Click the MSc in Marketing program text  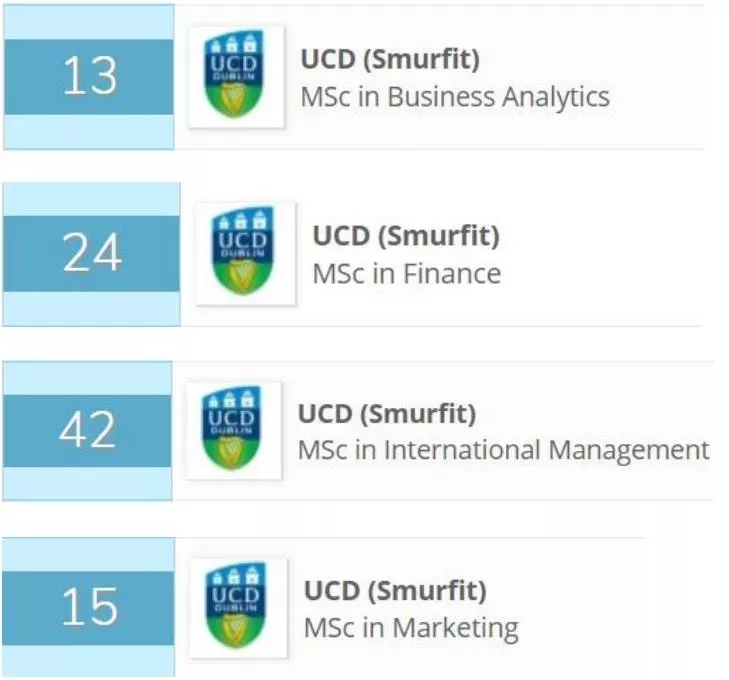tap(411, 628)
